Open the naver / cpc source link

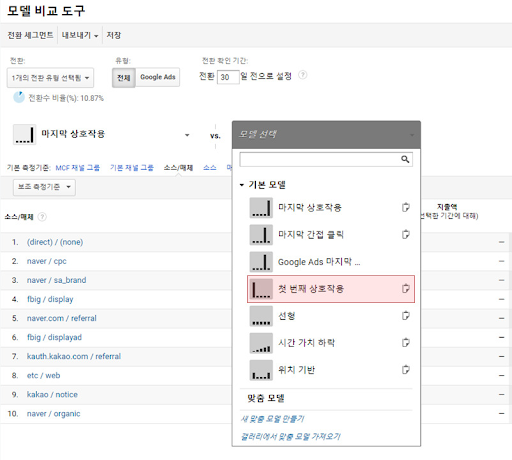point(47,261)
